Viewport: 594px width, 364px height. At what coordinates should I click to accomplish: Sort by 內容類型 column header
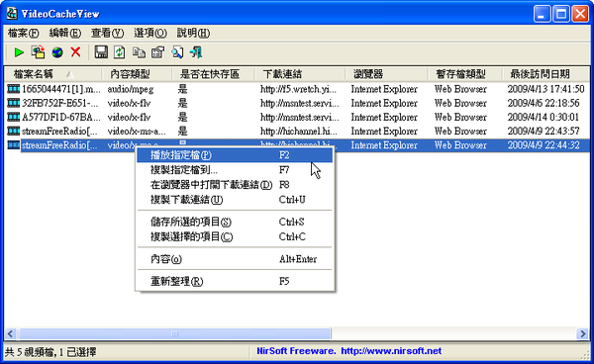[x=137, y=74]
